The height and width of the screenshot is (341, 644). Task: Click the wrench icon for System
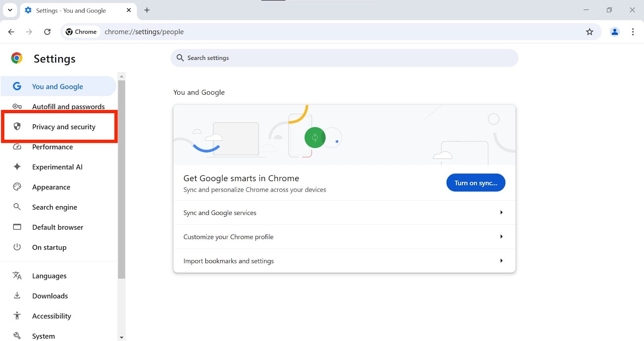pos(17,335)
